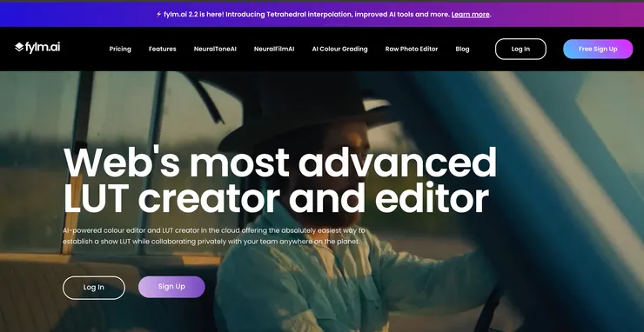Click 'fylm.ai 2.2 is here!' announcement text

(x=193, y=15)
